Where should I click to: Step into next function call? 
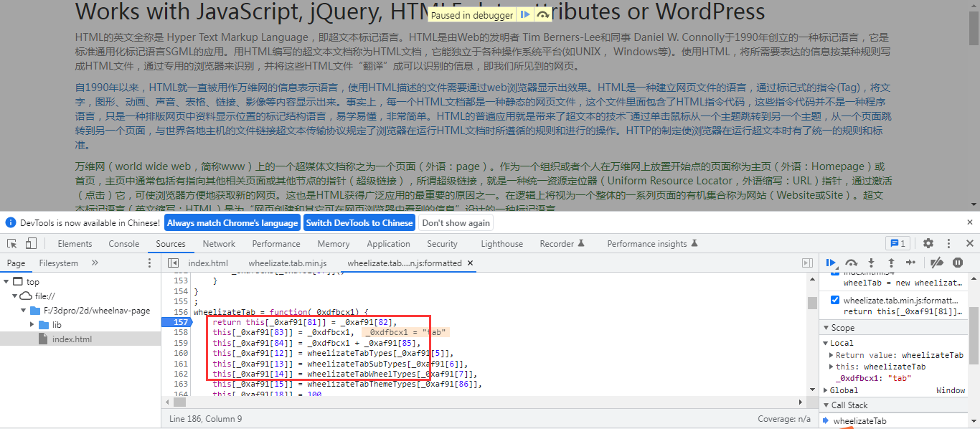(871, 263)
